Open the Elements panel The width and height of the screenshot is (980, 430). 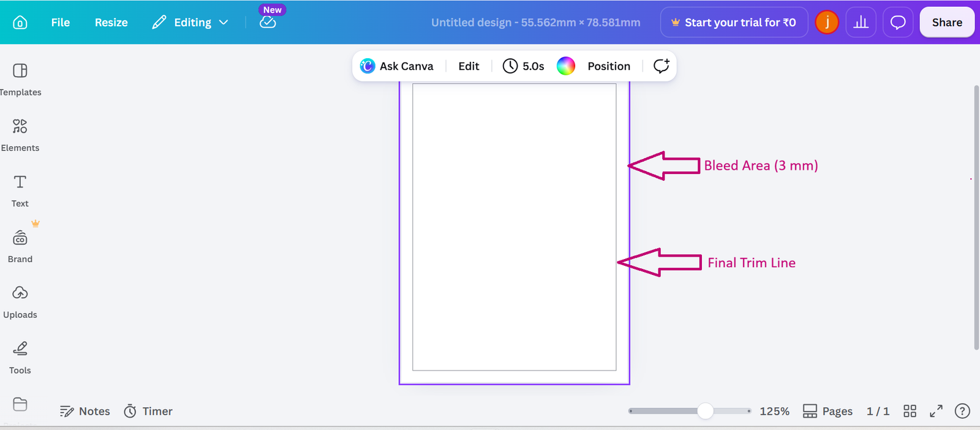[x=20, y=135]
